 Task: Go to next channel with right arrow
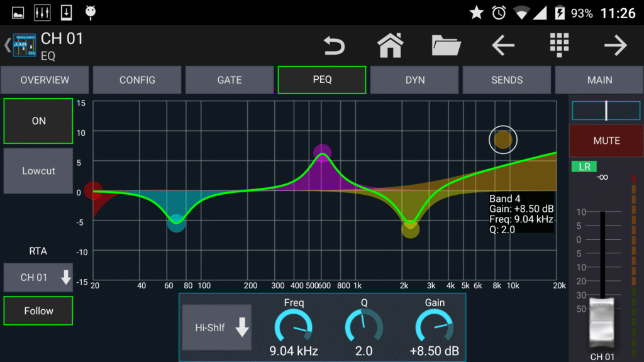coord(615,46)
